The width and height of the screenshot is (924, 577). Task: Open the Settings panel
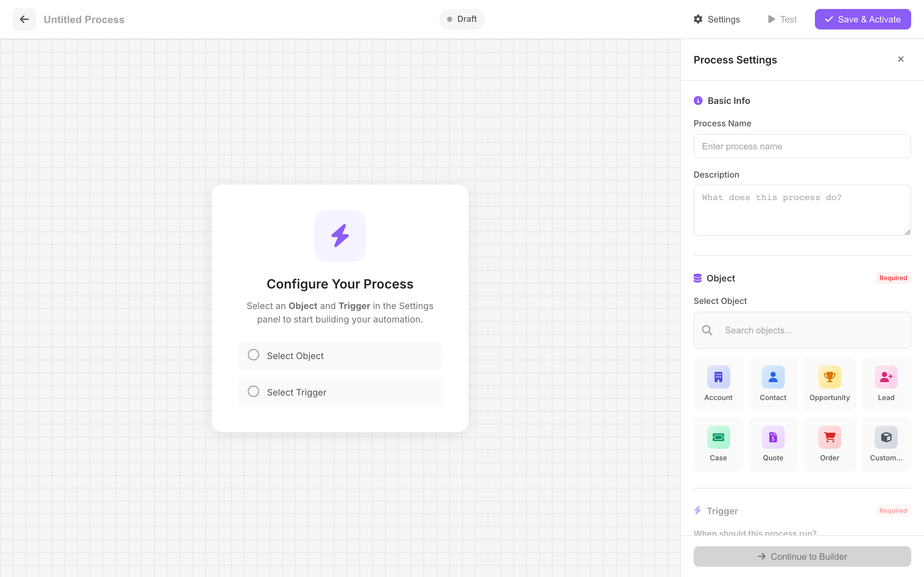point(716,19)
